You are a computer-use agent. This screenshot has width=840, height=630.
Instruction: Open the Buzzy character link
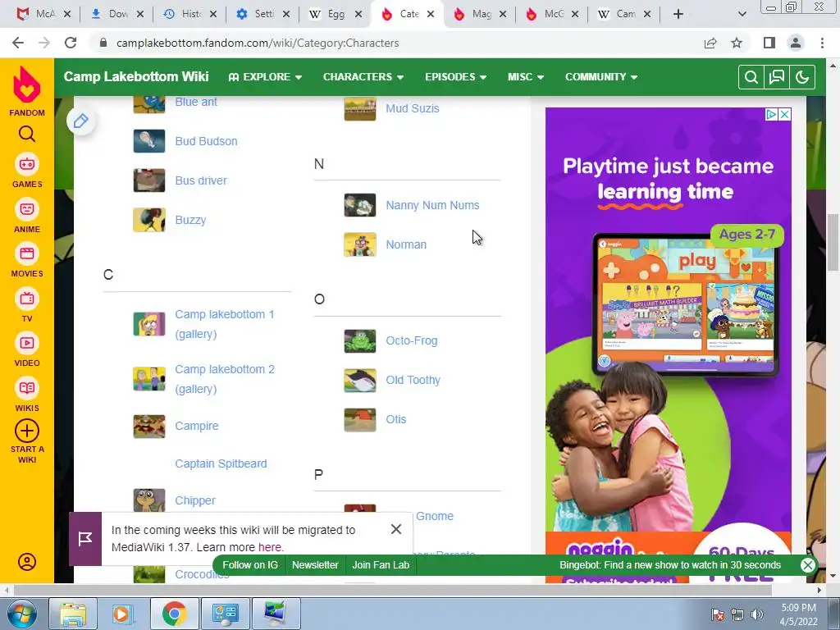[190, 220]
